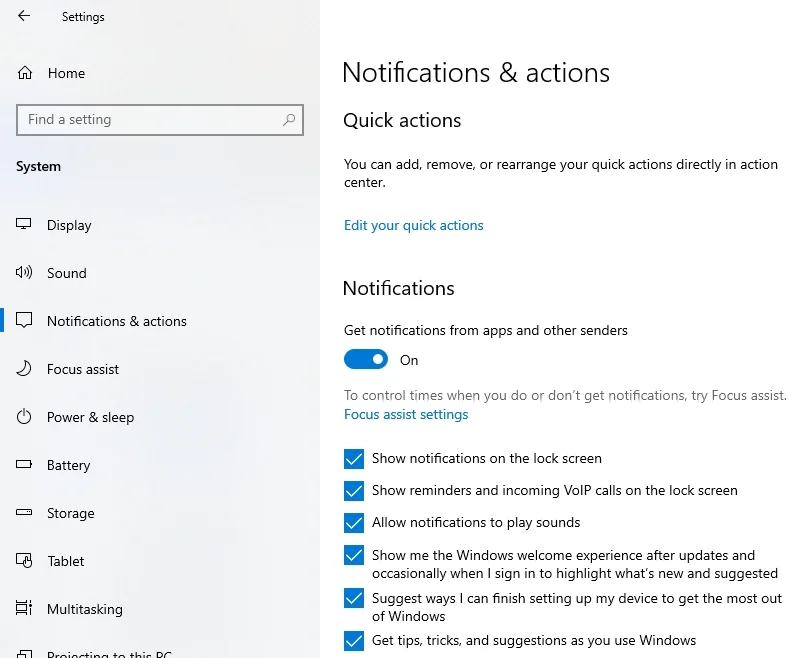Click the Multitasking icon

[24, 608]
